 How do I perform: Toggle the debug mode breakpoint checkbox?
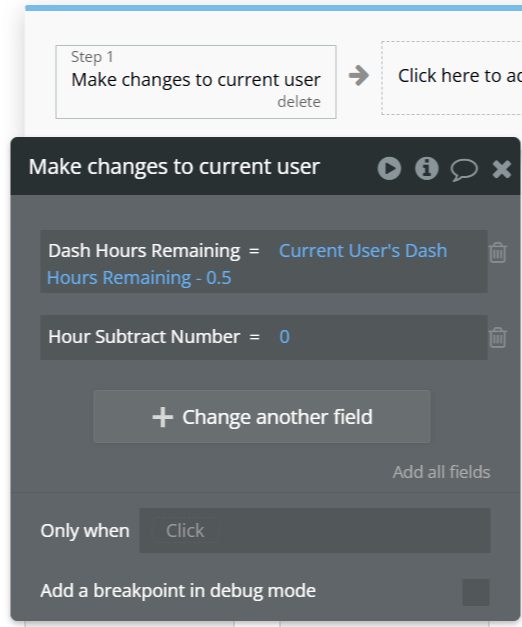pos(476,592)
